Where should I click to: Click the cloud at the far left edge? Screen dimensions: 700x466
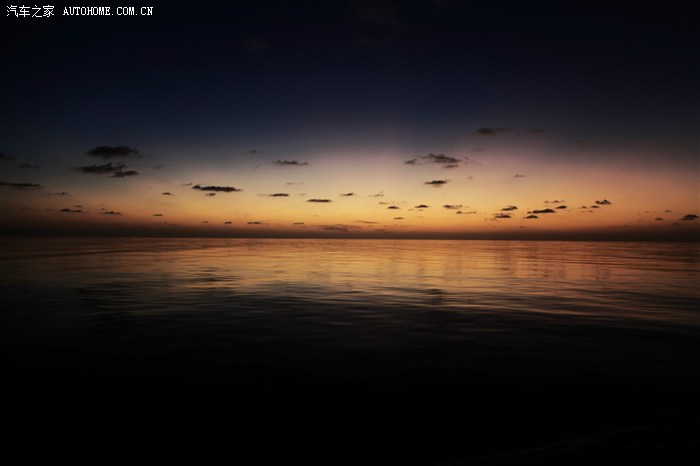coord(18,184)
